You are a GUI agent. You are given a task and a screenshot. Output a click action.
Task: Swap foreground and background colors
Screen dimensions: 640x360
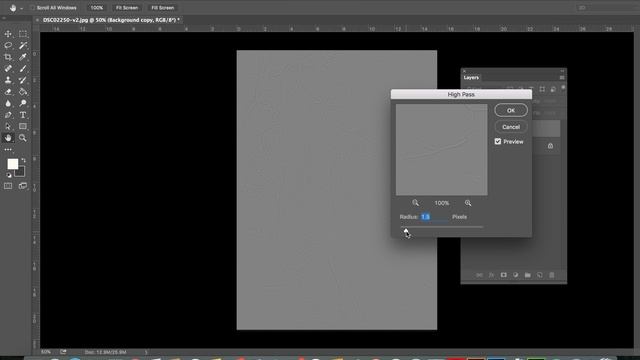23,160
